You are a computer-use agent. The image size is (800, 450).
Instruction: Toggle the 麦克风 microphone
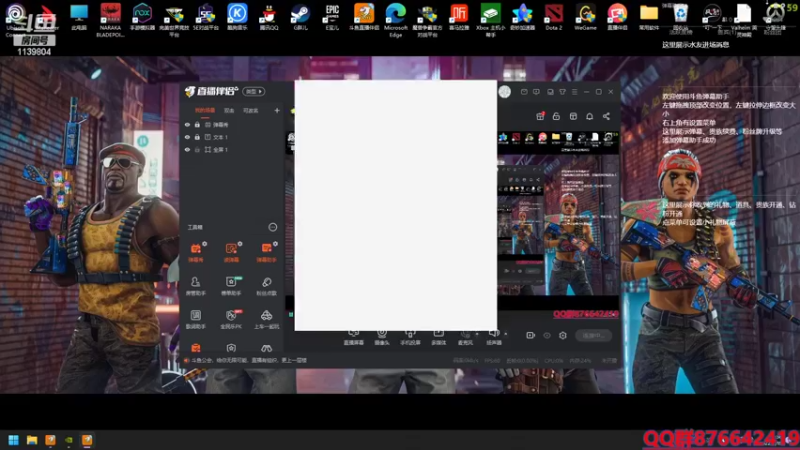click(x=465, y=338)
